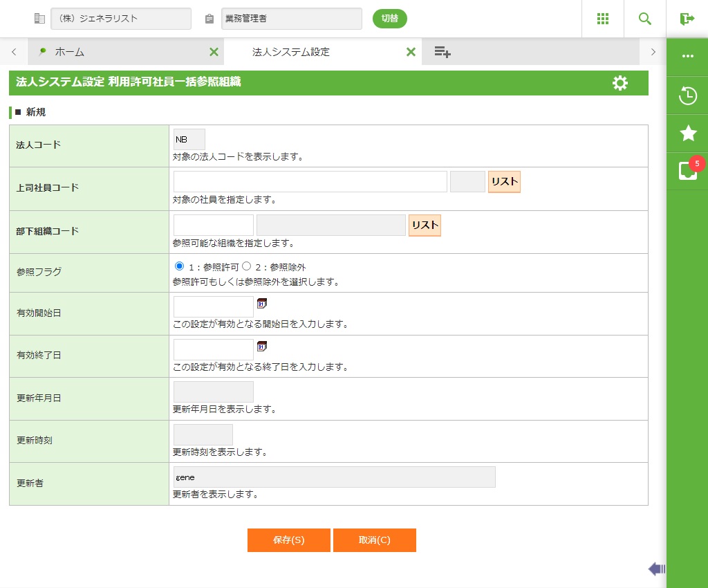Viewport: 708px width, 588px height.
Task: Select the 1：参照許可 radio button
Action: pyautogui.click(x=180, y=266)
